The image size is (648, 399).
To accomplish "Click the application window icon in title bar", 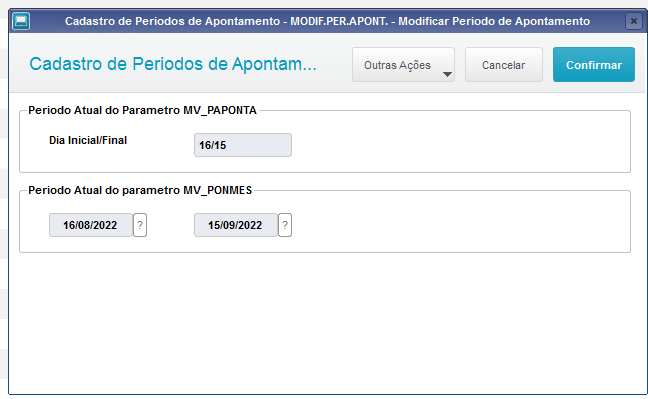I will (21, 21).
